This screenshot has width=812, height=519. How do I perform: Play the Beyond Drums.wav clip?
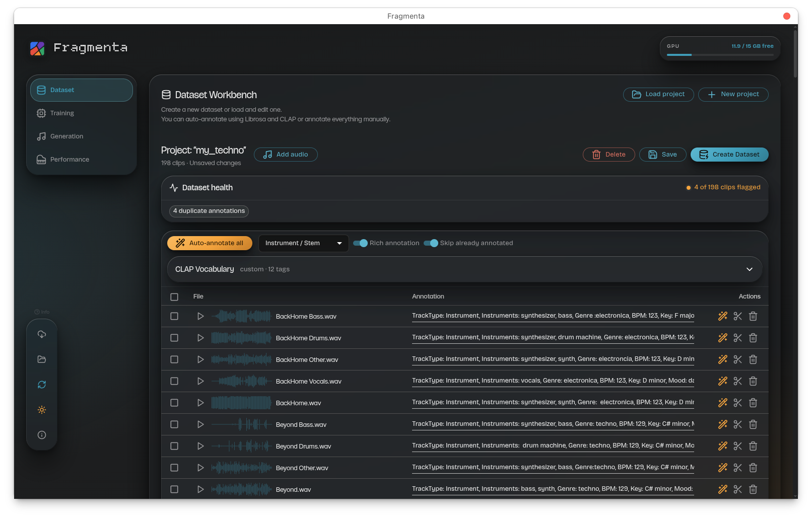200,446
